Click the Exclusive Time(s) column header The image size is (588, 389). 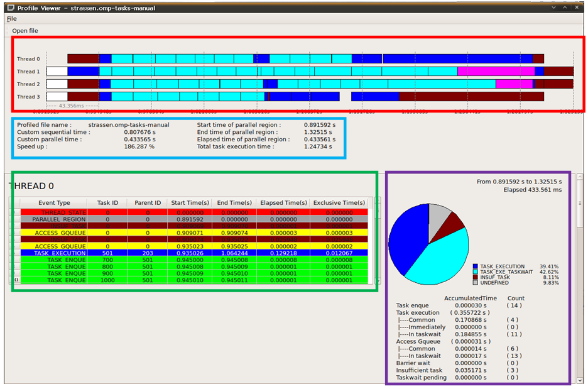pos(339,203)
